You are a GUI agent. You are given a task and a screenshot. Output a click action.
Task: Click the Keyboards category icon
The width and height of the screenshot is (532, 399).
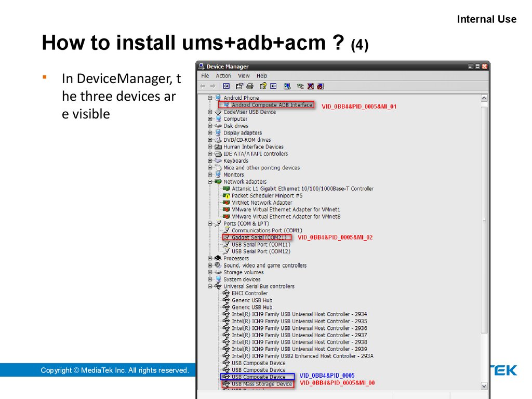(218, 161)
